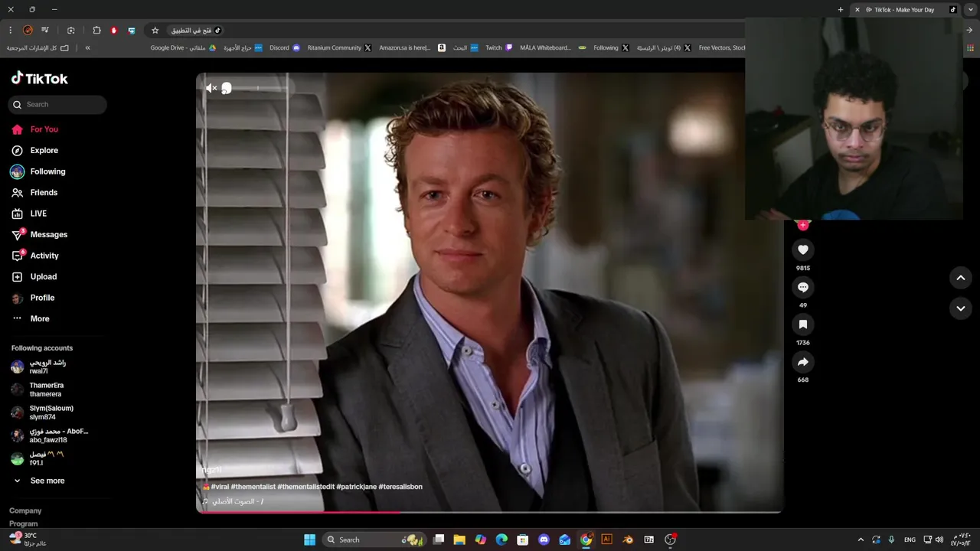This screenshot has height=551, width=980.
Task: Open the weather widget showing 30°C
Action: [28, 540]
